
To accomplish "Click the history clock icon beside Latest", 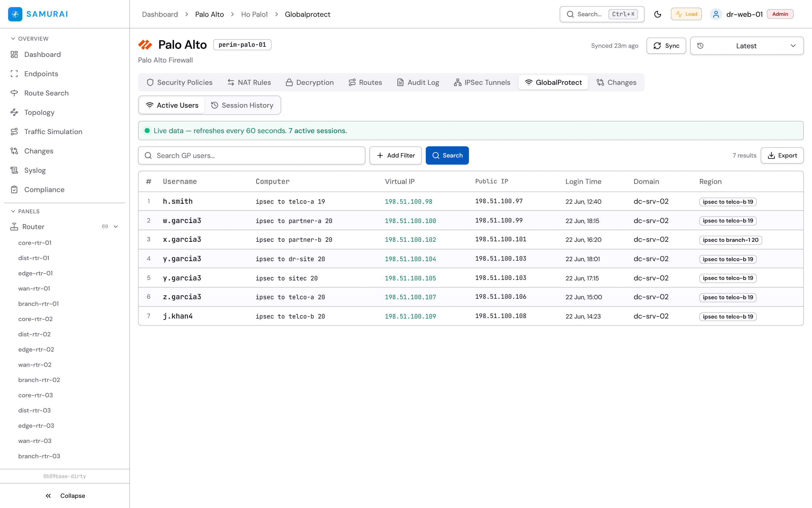I will tap(700, 46).
